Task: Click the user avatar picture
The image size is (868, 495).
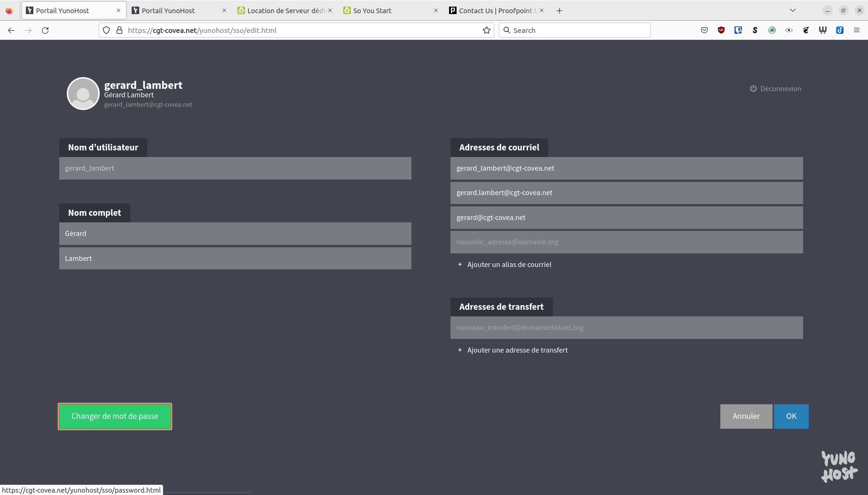Action: click(83, 94)
